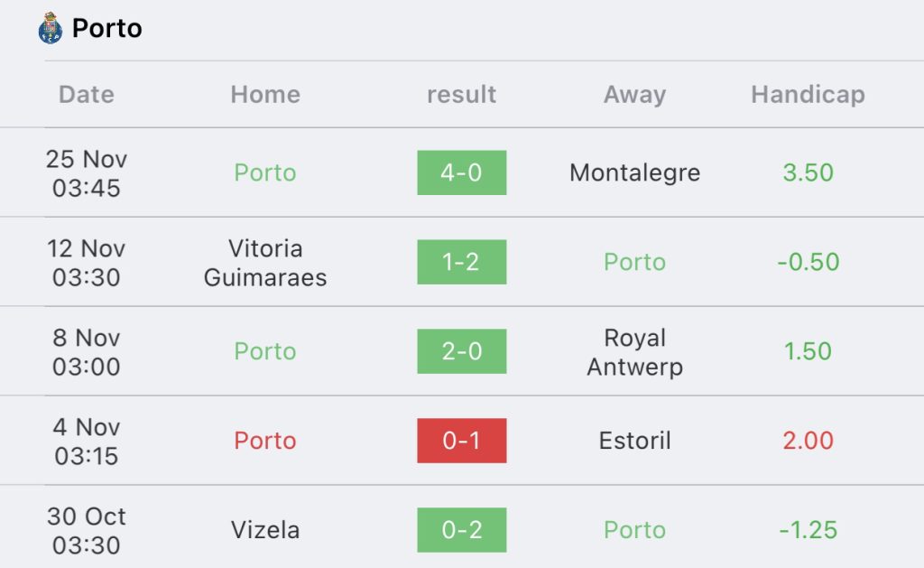924x568 pixels.
Task: Open Vizela team link
Action: [x=265, y=530]
